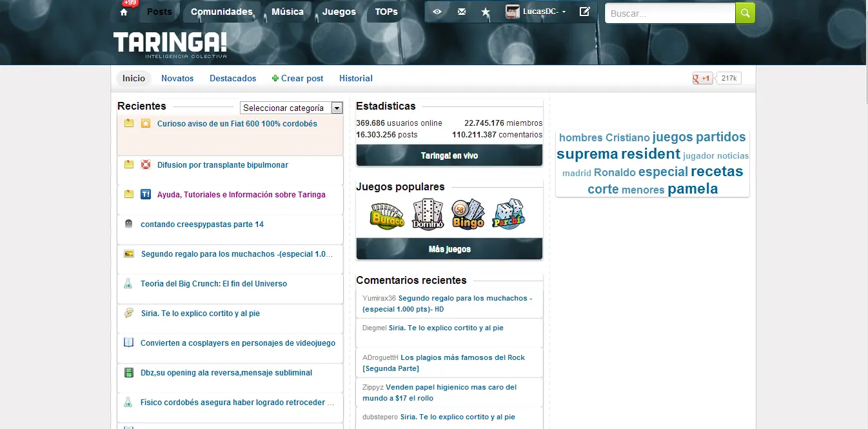The height and width of the screenshot is (429, 868).
Task: Open the Bingo game icon
Action: pos(468,214)
